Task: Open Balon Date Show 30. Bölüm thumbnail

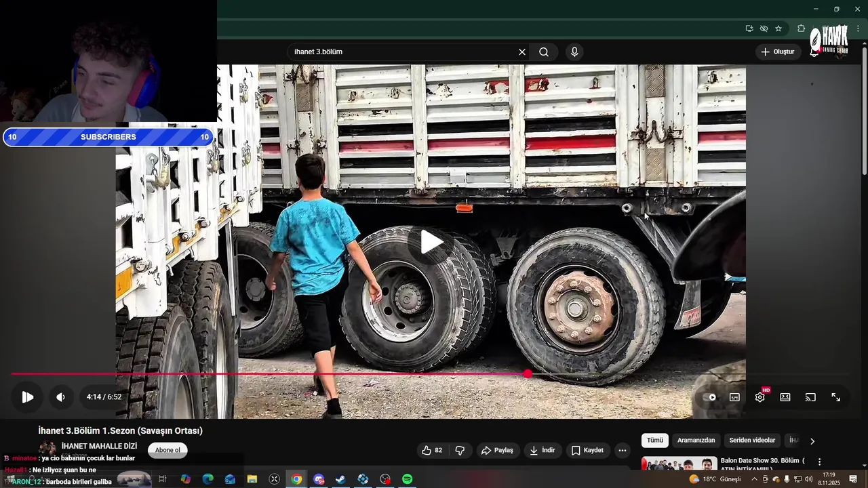Action: coord(679,463)
